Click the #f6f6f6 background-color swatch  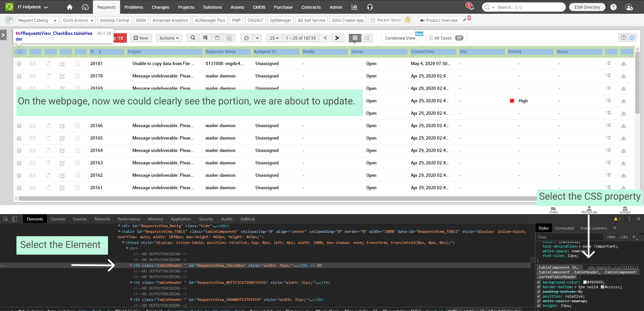585,282
